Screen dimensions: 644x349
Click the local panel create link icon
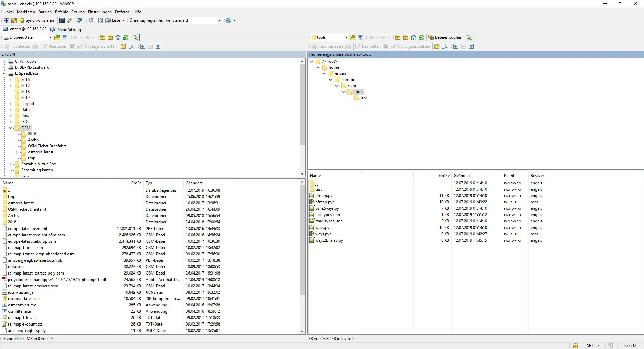[131, 46]
